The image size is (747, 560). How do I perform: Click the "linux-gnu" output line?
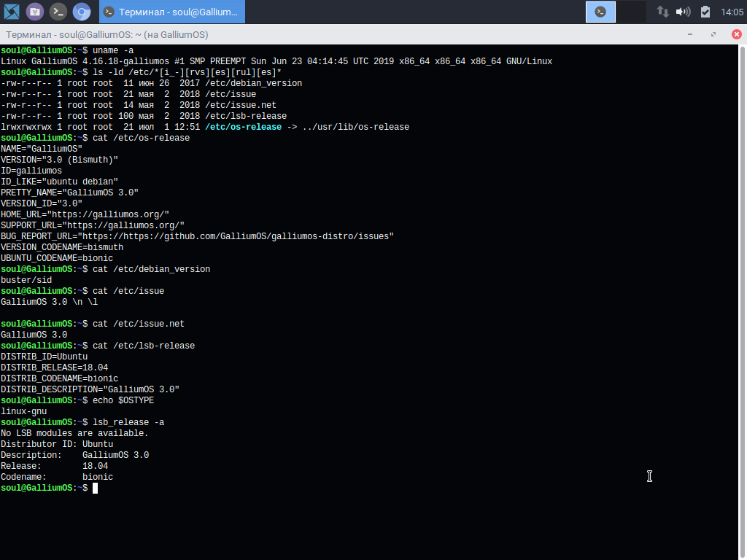[x=24, y=412]
